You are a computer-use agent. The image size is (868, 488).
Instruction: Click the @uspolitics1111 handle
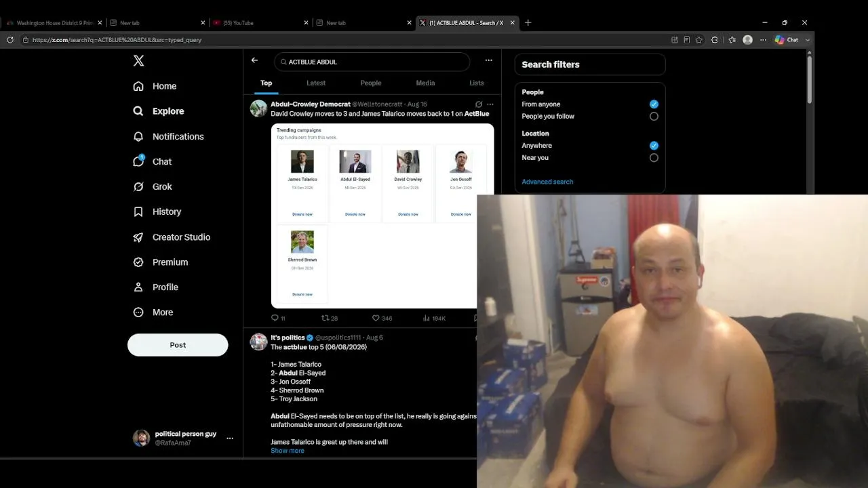click(x=338, y=338)
